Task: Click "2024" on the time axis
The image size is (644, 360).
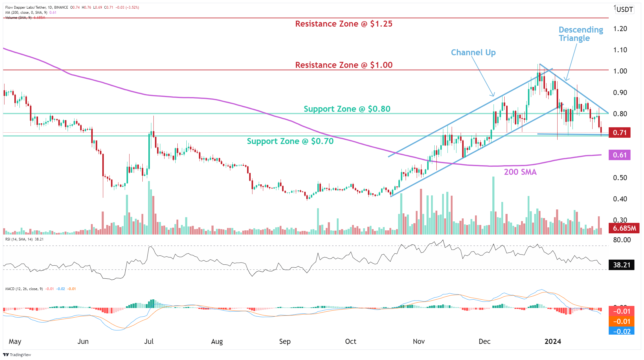Action: pyautogui.click(x=552, y=341)
